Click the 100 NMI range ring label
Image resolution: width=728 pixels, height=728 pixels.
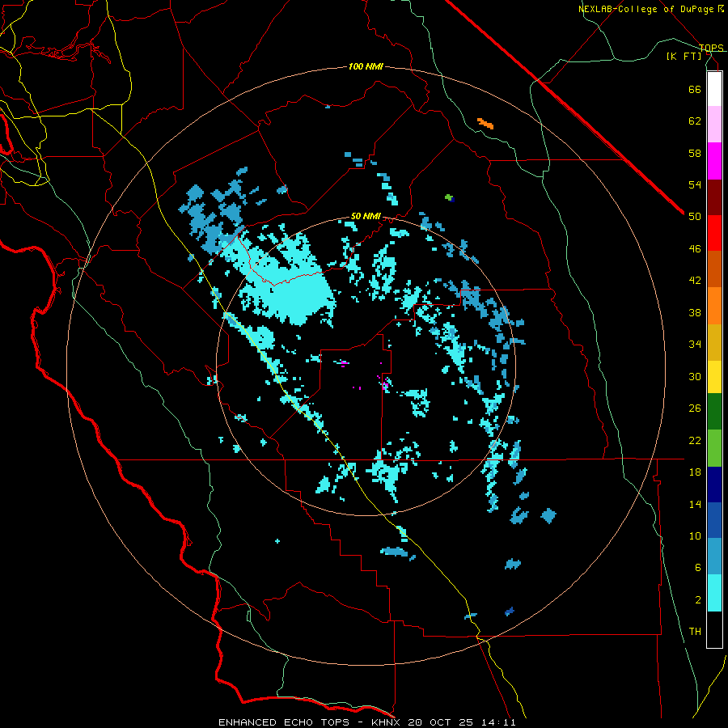coord(366,66)
